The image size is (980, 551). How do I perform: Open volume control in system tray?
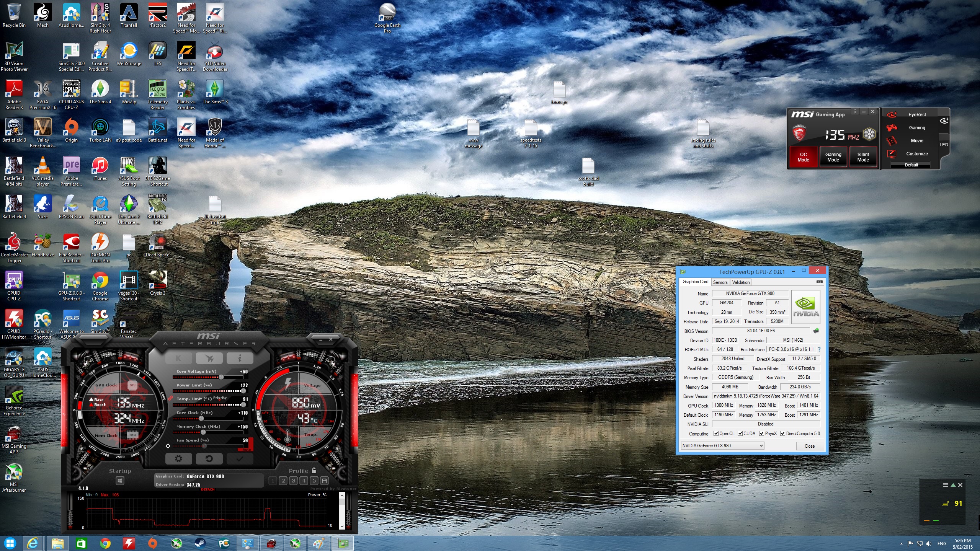pyautogui.click(x=929, y=543)
